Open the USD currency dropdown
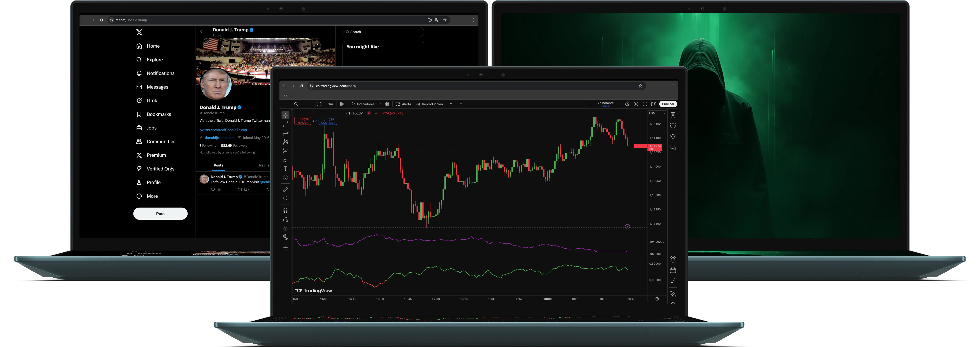The image size is (980, 347). [657, 113]
